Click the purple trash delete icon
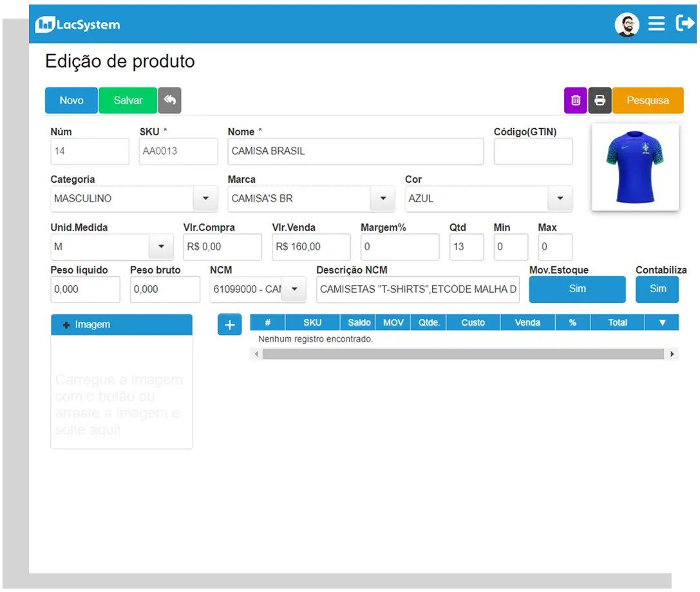This screenshot has width=700, height=592. coord(575,100)
